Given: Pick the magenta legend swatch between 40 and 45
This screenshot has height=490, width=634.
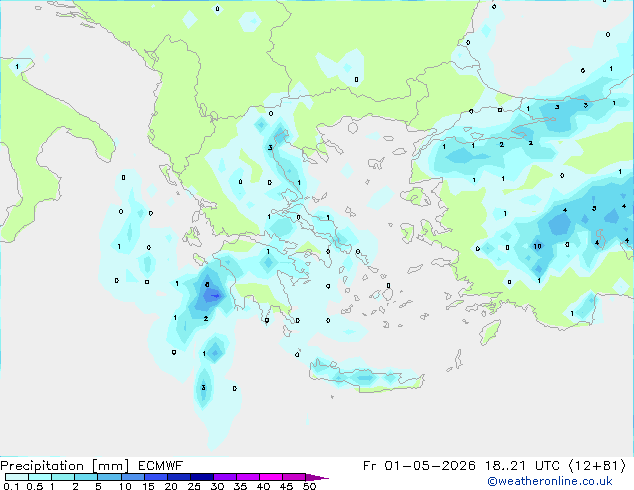Looking at the screenshot, I should (x=271, y=477).
